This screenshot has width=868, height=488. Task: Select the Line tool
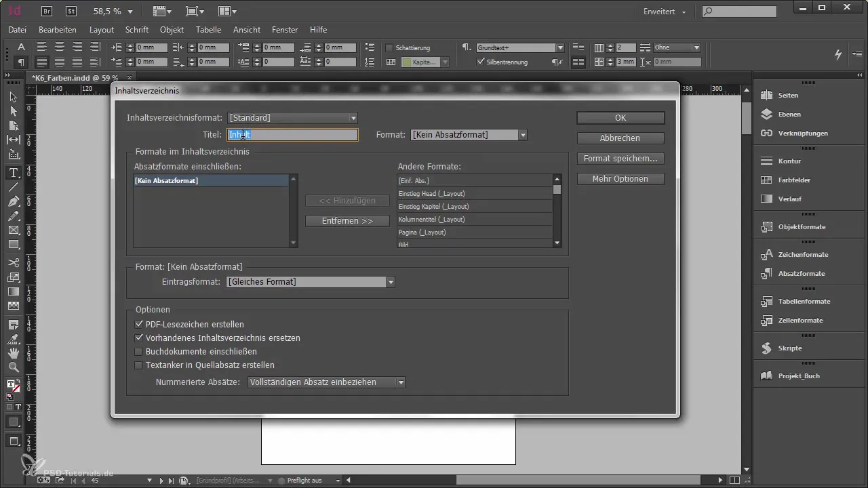point(13,187)
